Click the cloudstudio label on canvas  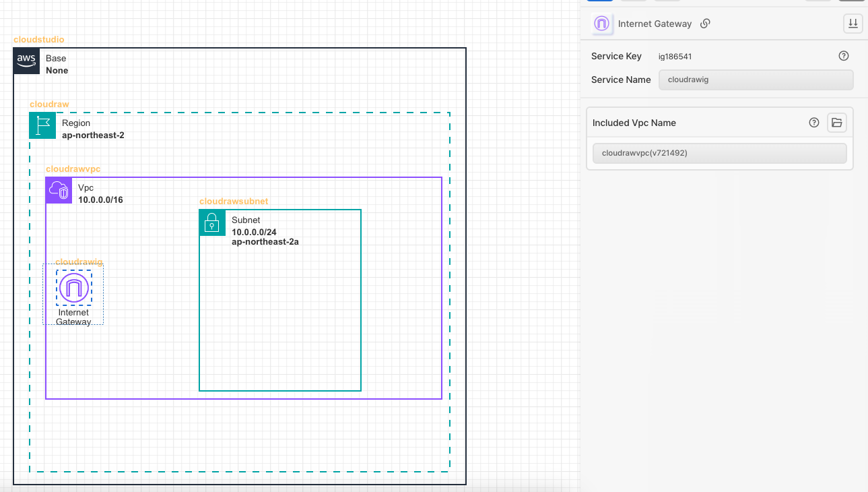coord(39,40)
